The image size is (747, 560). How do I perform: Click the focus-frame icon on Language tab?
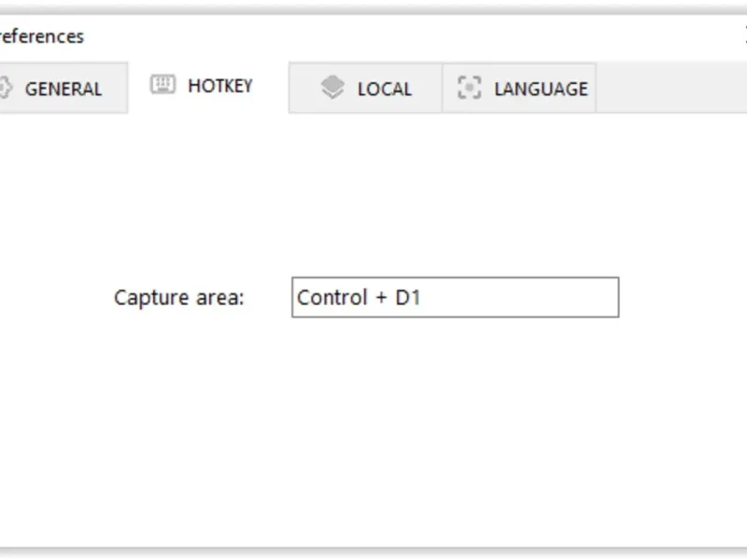coord(469,89)
